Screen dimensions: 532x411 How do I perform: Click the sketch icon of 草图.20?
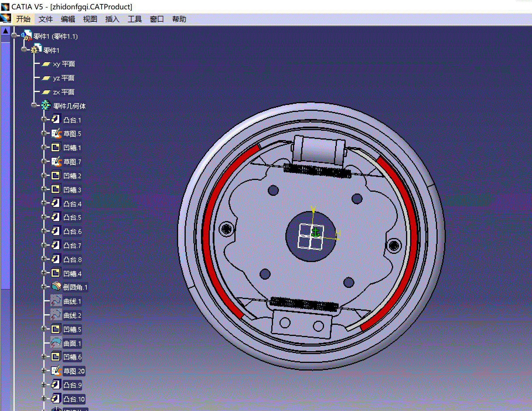pyautogui.click(x=56, y=371)
